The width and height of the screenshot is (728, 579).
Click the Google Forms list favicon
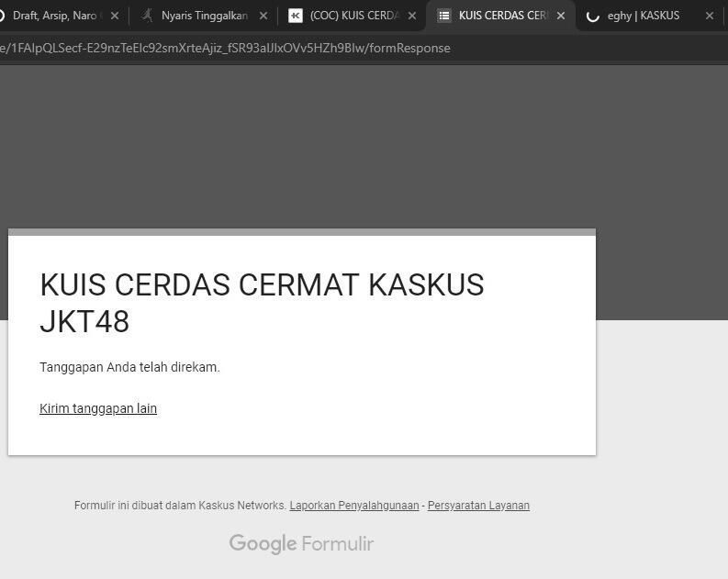pos(444,16)
